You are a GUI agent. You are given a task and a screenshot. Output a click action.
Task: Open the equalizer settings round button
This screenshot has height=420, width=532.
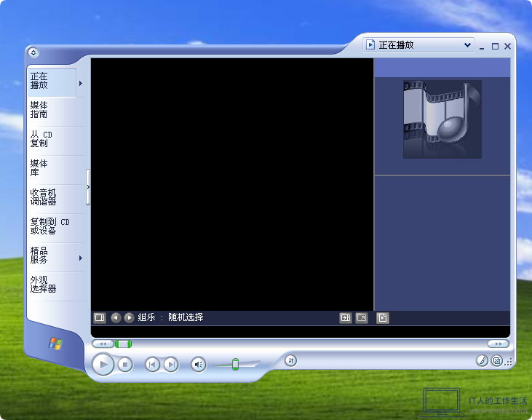pos(291,360)
